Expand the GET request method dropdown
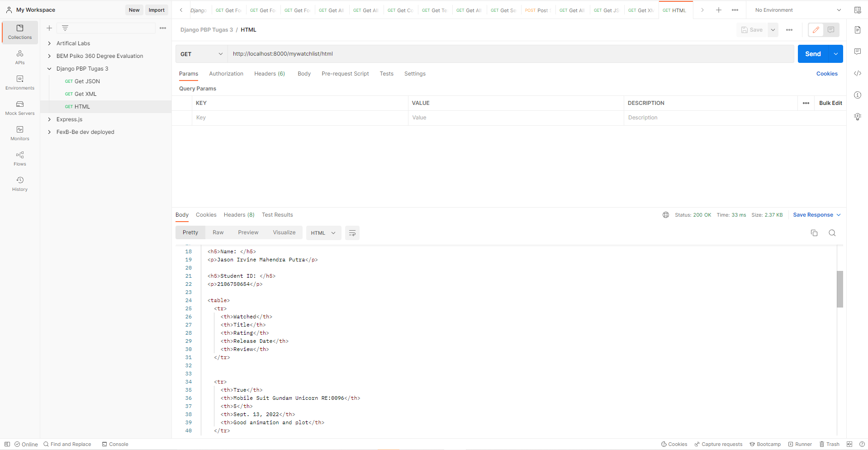868x450 pixels. click(201, 54)
